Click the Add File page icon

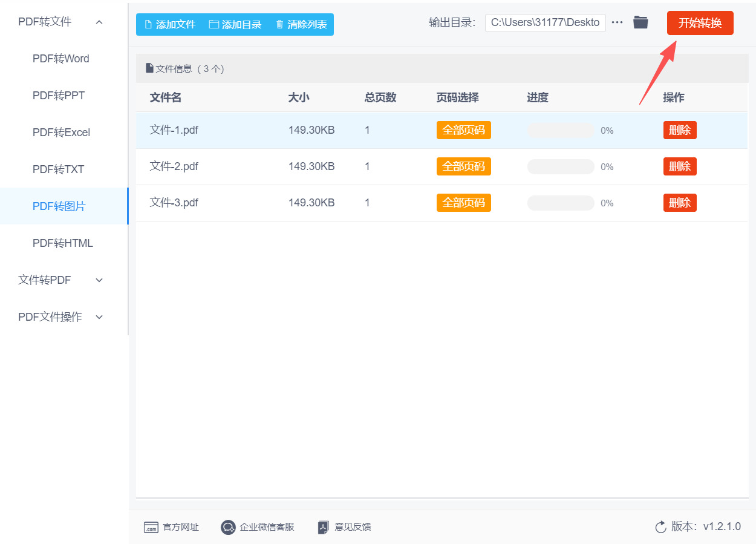click(x=148, y=25)
